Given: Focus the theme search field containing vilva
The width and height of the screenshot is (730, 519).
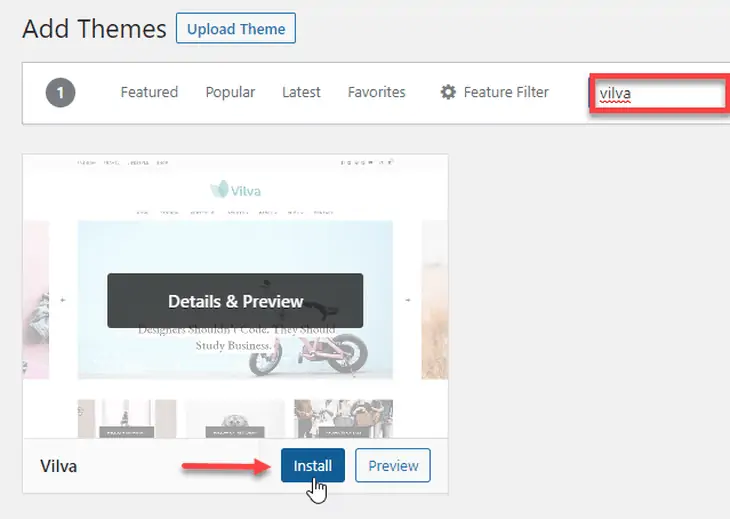Looking at the screenshot, I should [x=660, y=93].
